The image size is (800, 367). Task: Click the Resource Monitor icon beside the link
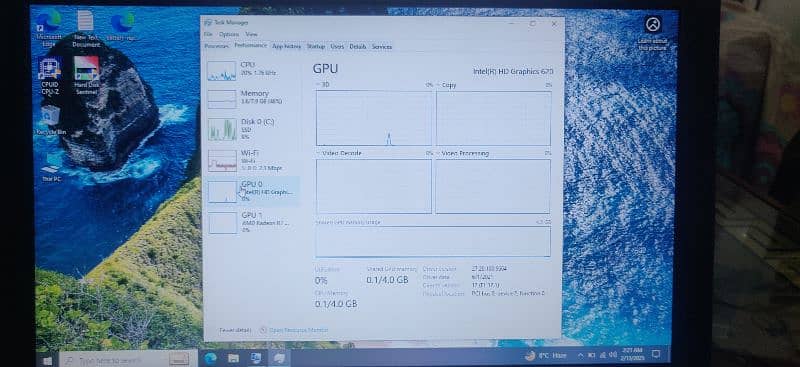pyautogui.click(x=263, y=330)
